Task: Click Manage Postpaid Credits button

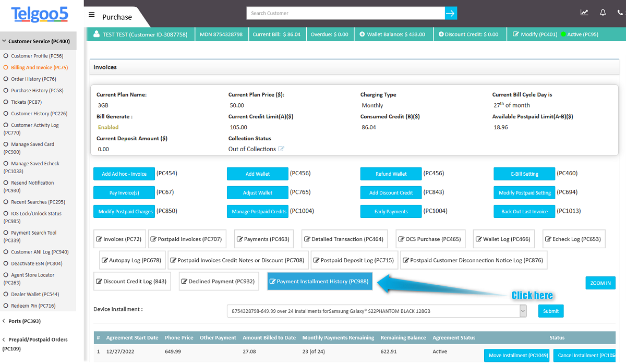Action: 258,211
